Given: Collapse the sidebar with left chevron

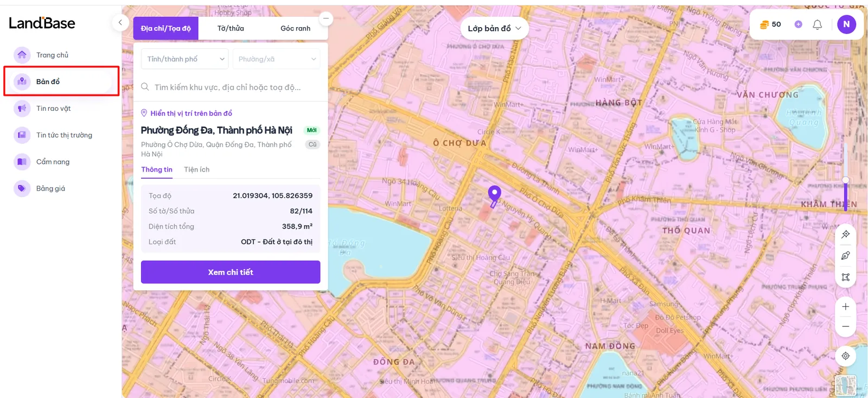Looking at the screenshot, I should click(x=120, y=23).
